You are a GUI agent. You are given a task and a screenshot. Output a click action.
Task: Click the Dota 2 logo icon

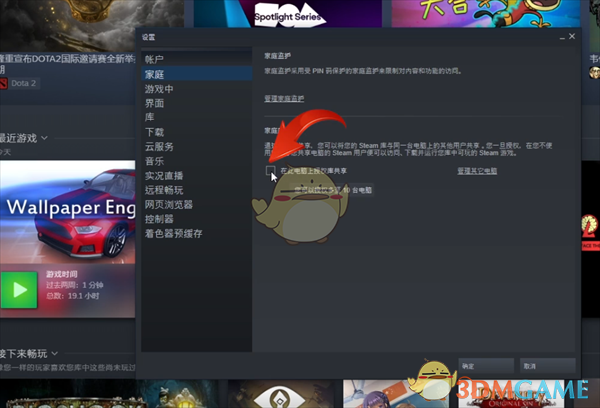pos(4,83)
